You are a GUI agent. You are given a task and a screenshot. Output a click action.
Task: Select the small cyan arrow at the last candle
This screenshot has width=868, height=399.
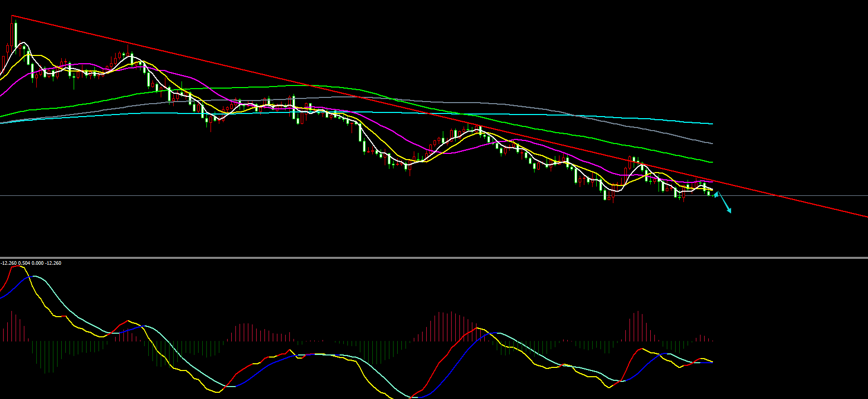click(x=717, y=194)
